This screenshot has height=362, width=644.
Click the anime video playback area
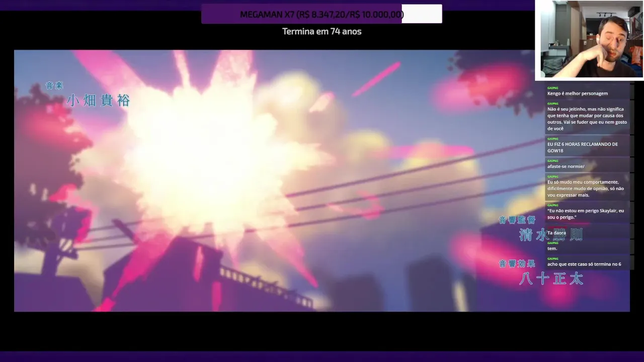[x=322, y=180]
